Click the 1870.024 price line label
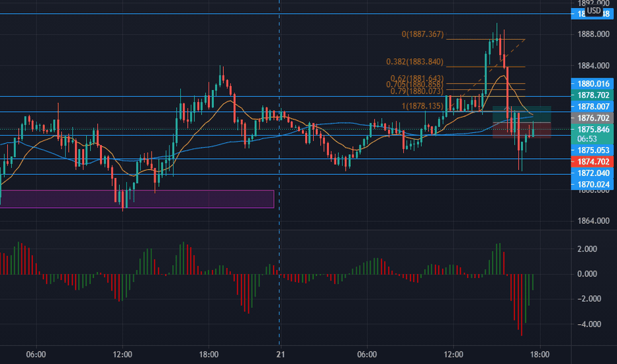Screen dimensions: 617x364 tap(593, 184)
